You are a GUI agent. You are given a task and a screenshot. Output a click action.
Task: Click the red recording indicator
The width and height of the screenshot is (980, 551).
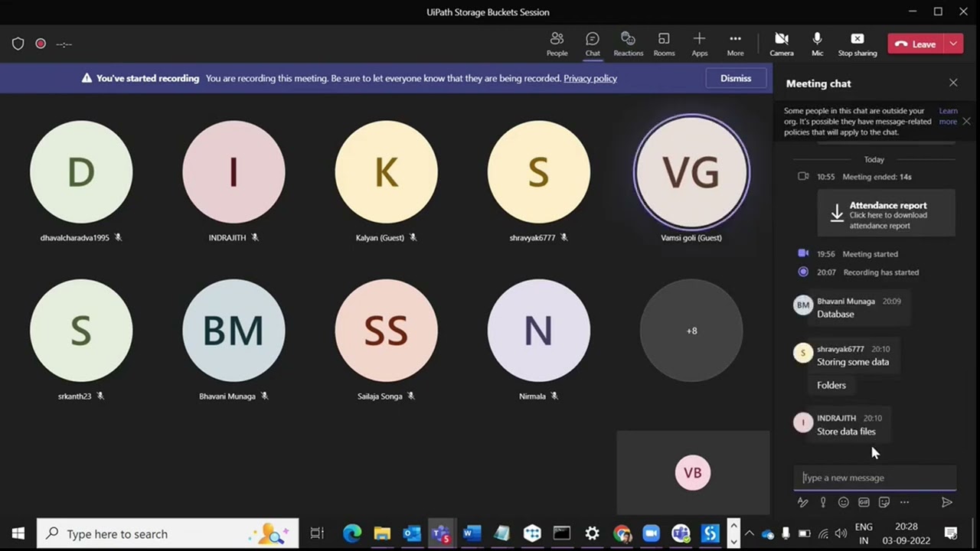[x=41, y=44]
